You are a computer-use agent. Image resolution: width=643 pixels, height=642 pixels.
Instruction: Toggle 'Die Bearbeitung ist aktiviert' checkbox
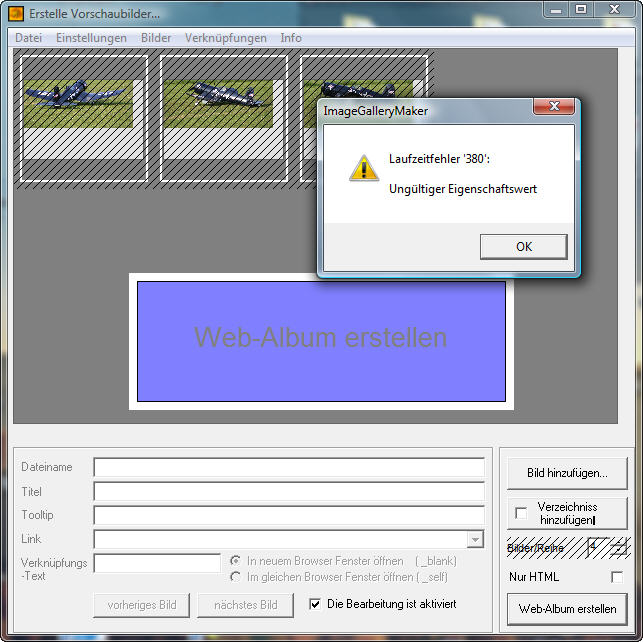[x=315, y=604]
